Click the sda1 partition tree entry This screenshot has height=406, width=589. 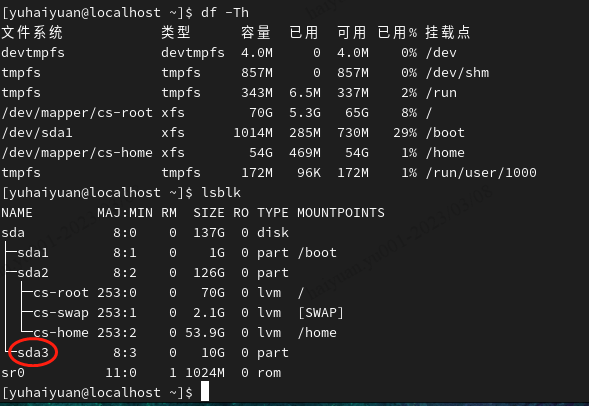[x=33, y=253]
